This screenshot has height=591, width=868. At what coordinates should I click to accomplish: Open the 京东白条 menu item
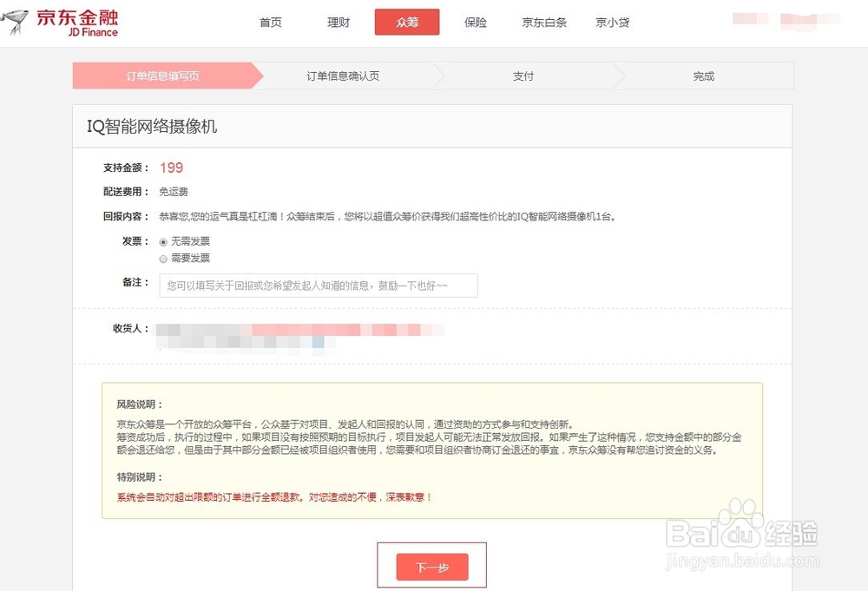[544, 23]
